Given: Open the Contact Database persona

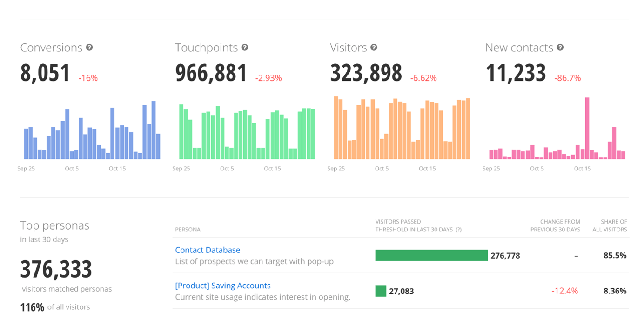Looking at the screenshot, I should pyautogui.click(x=208, y=250).
